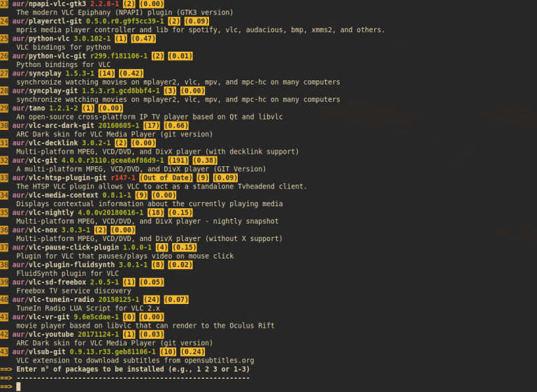
Task: Select aur/vlc-tunein-radio package name
Action: click(x=53, y=300)
